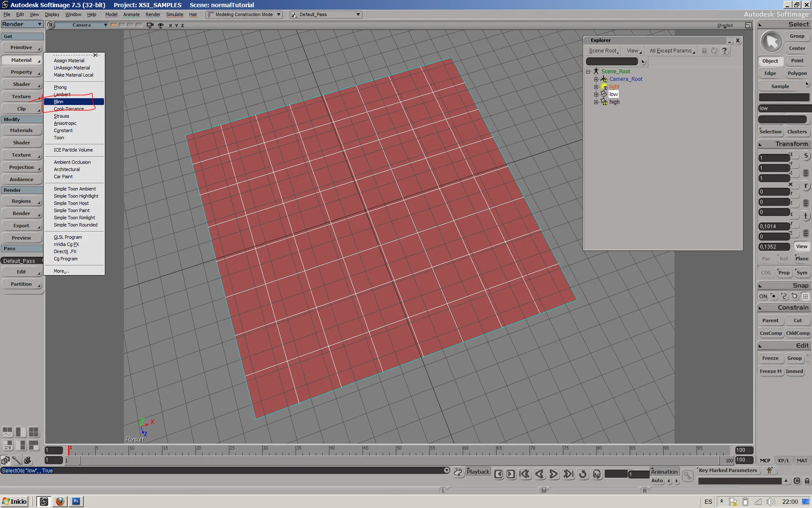The height and width of the screenshot is (508, 812).
Task: Click the flipbook camera icon in viewport toolbar
Action: (150, 25)
